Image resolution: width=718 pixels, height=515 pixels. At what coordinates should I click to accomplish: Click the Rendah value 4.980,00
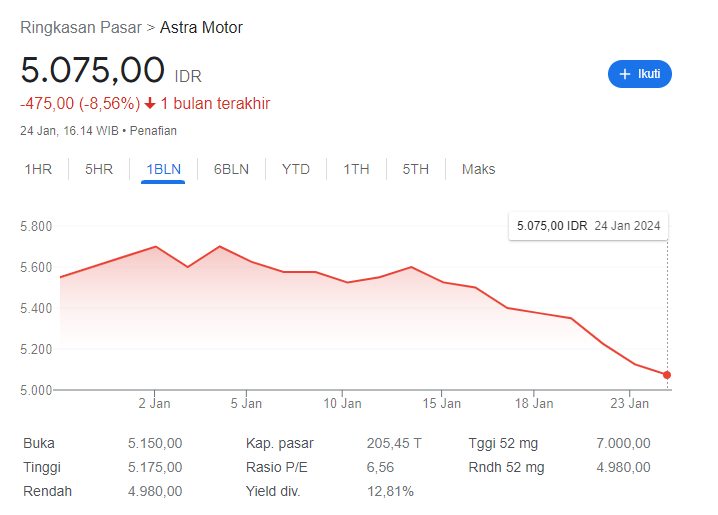click(x=155, y=491)
